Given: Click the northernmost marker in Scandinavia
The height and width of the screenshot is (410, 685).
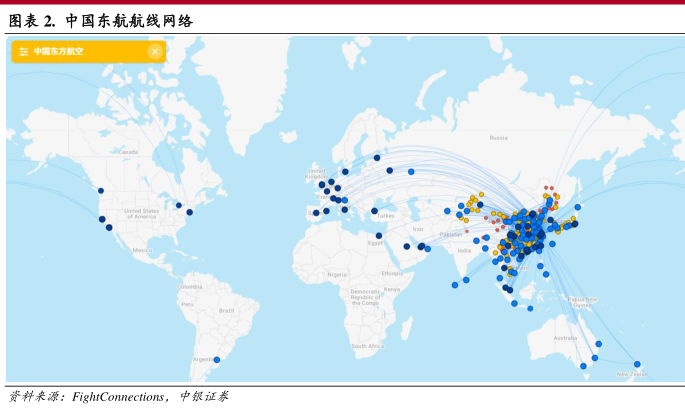Looking at the screenshot, I should click(377, 157).
